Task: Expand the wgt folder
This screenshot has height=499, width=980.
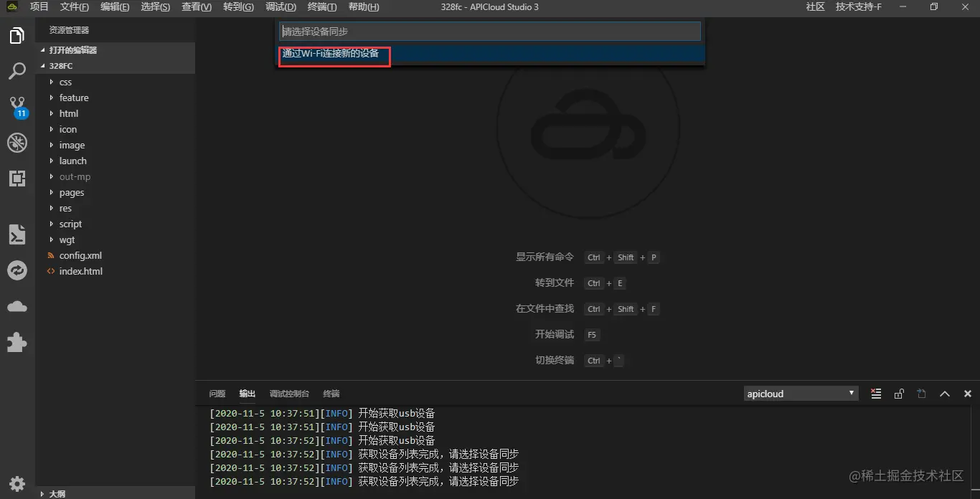Action: pos(115,239)
